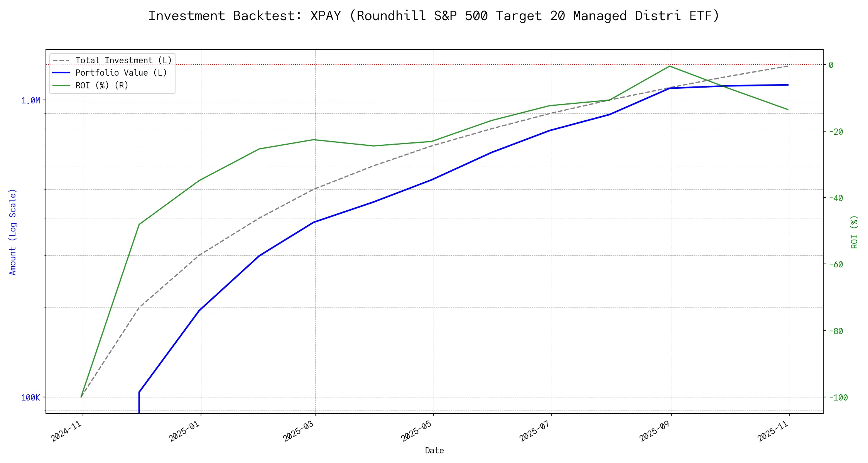
Task: Click the dashed gray legend line sample
Action: coord(61,61)
